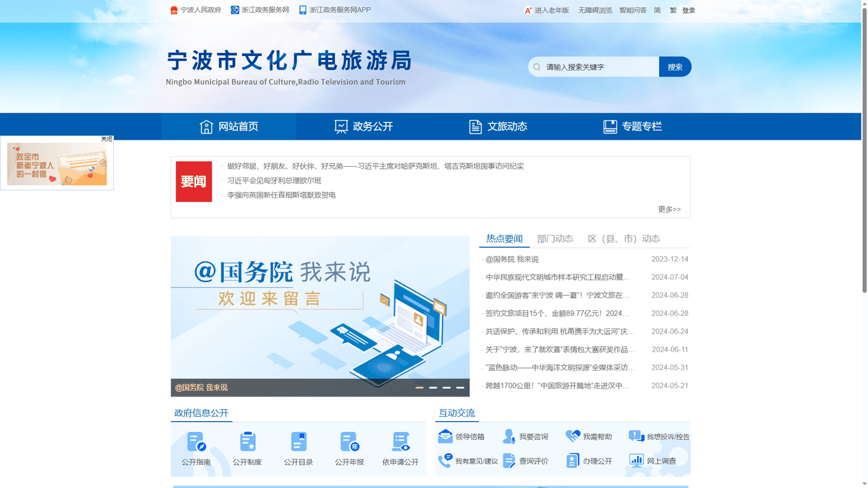Image resolution: width=868 pixels, height=488 pixels.
Task: Click the home icon beside 网站首页
Action: [206, 127]
